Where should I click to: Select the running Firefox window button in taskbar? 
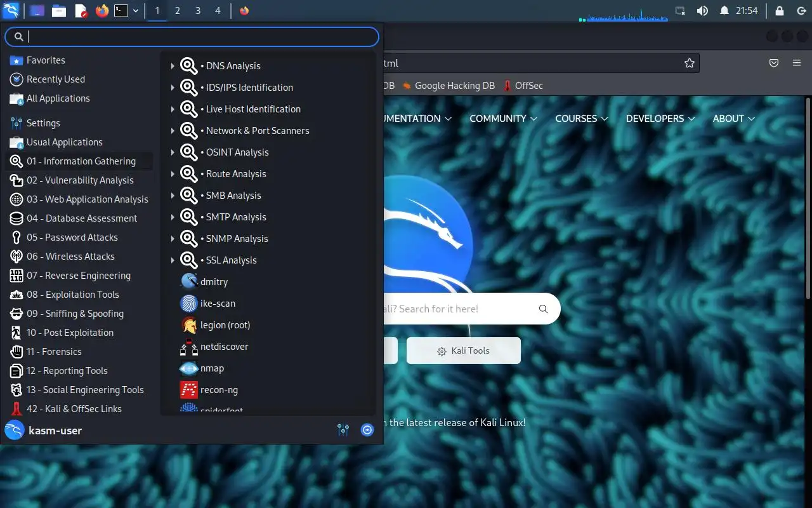tap(244, 11)
